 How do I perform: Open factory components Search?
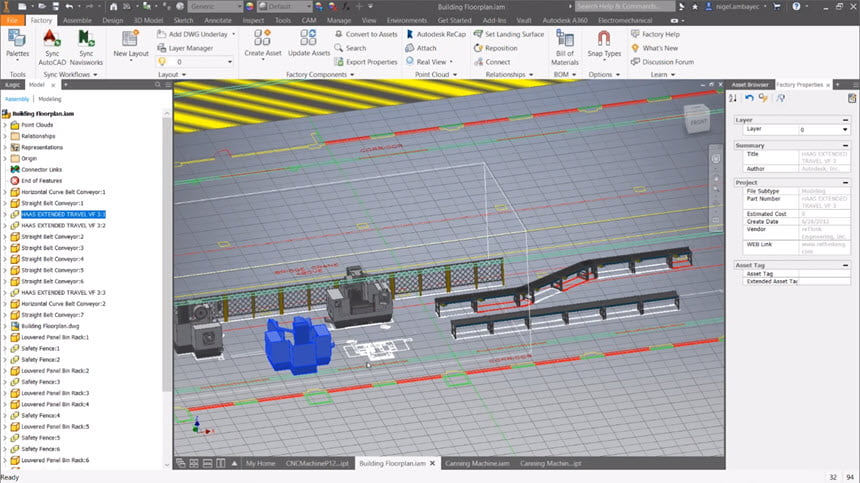pyautogui.click(x=350, y=48)
